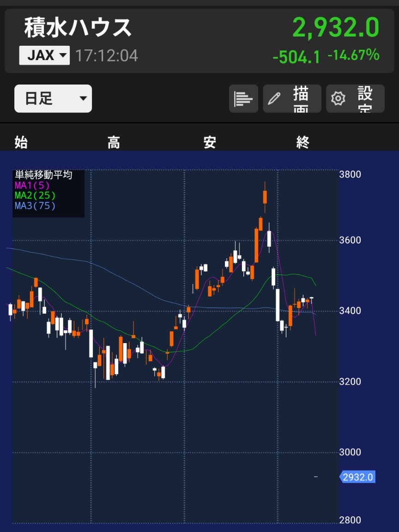
Task: Tap the 2800 axis label
Action: click(350, 520)
